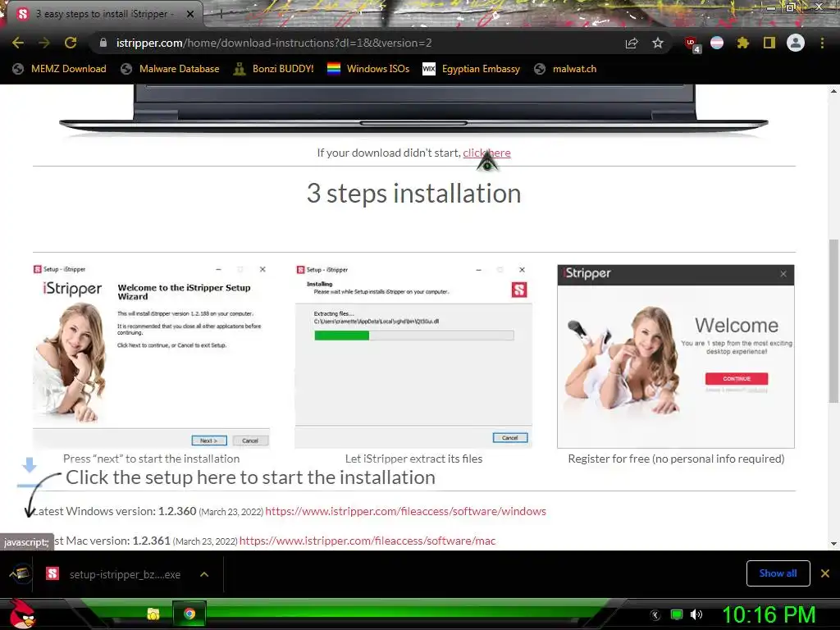The image size is (840, 630).
Task: Open malwat.ch bookmark
Action: pos(566,69)
